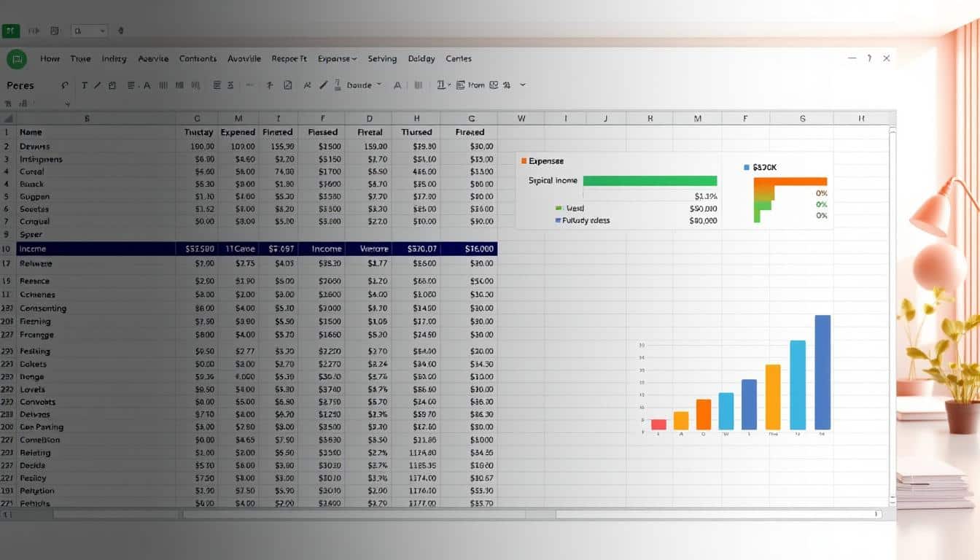Screen dimensions: 980x560
Task: Open the Dalday menu
Action: 421,59
